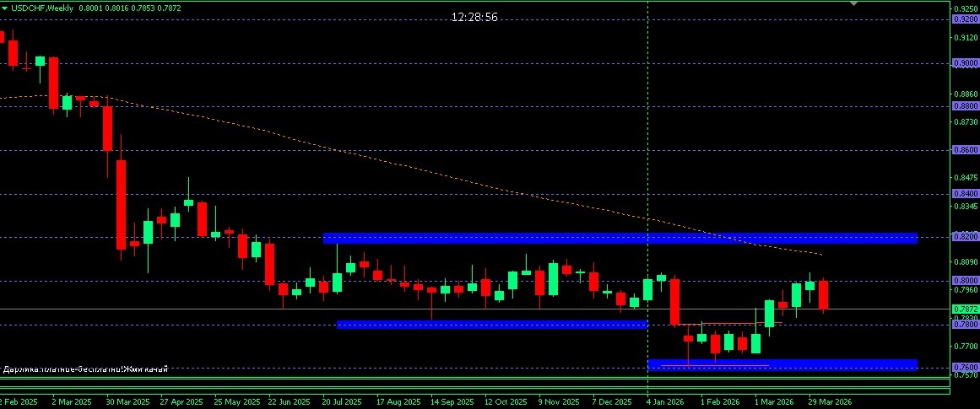The image size is (980, 409).
Task: Select the 0.8600 price level label
Action: (965, 150)
